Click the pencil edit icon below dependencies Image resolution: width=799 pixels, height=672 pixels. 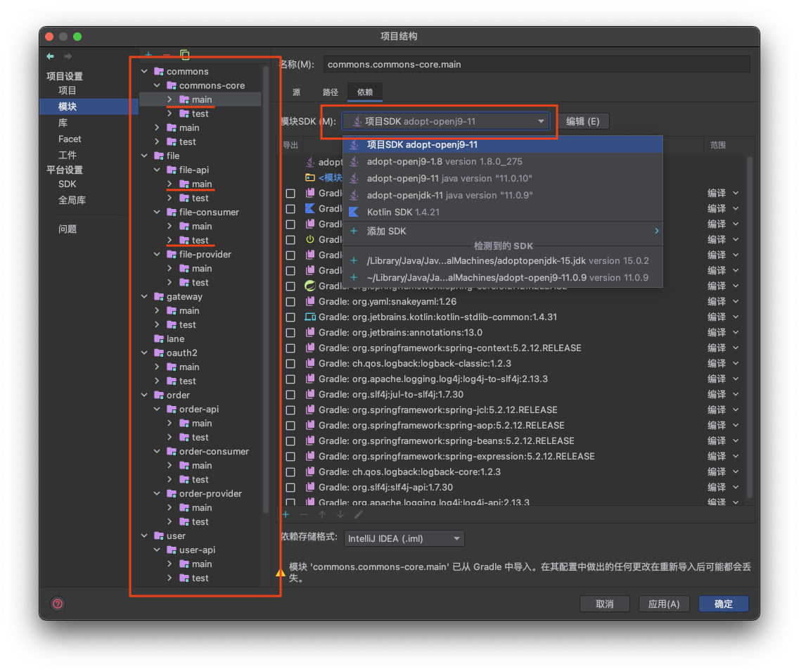[359, 514]
